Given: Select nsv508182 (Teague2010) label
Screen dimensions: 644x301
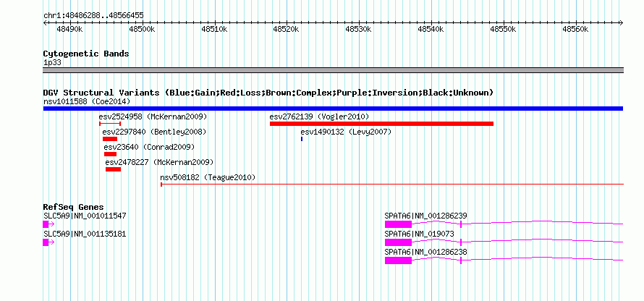Looking at the screenshot, I should pyautogui.click(x=208, y=177).
